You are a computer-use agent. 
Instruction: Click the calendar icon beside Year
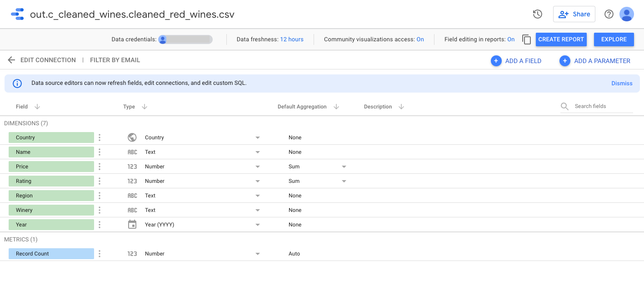pyautogui.click(x=132, y=224)
